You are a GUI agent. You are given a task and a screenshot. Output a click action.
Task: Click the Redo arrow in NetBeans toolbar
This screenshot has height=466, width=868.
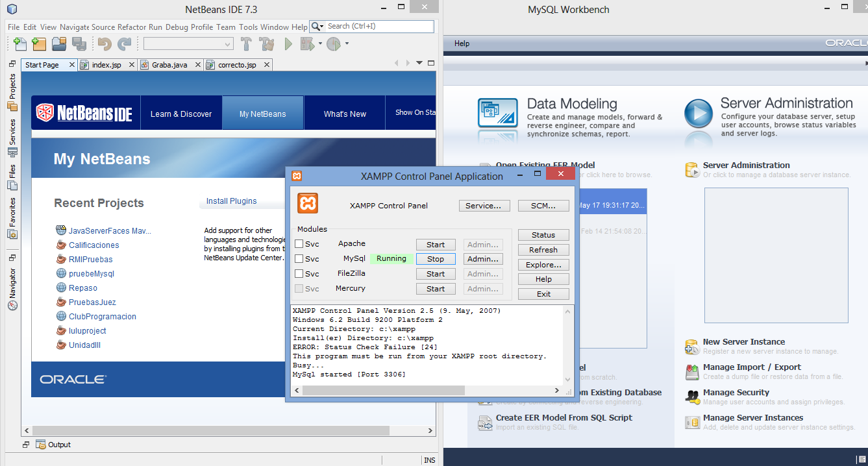(x=124, y=44)
